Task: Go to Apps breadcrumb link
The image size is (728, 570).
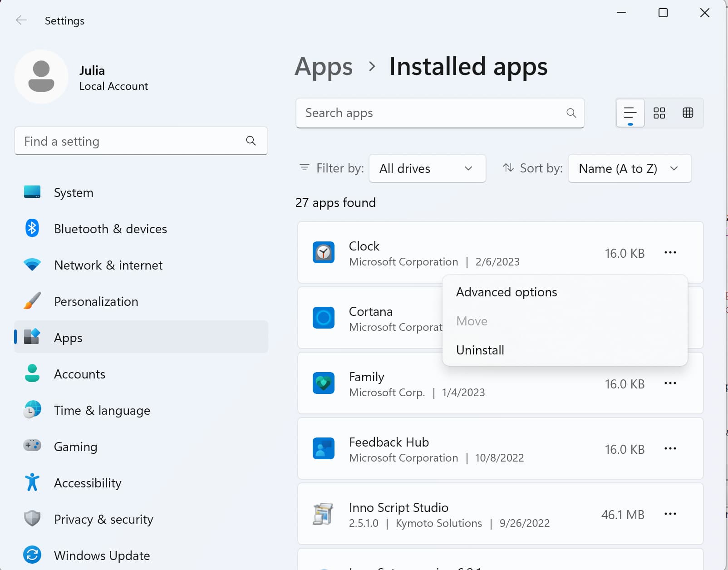Action: [324, 67]
